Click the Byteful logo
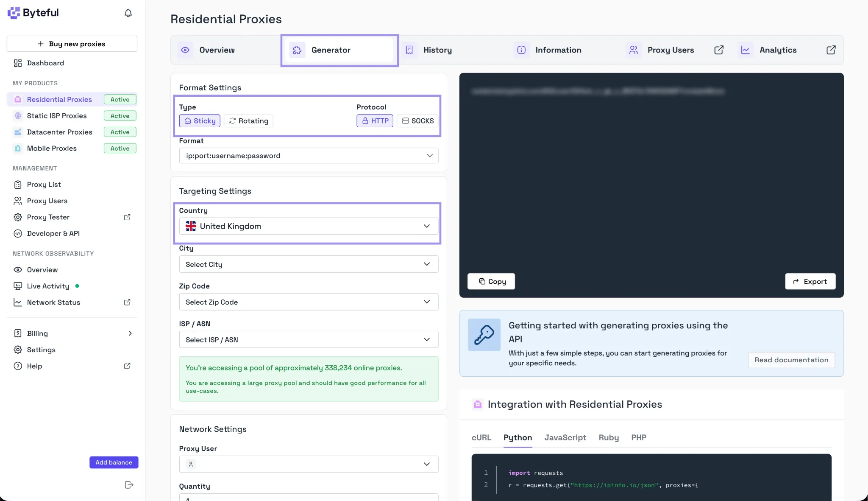This screenshot has width=868, height=501. tap(33, 13)
